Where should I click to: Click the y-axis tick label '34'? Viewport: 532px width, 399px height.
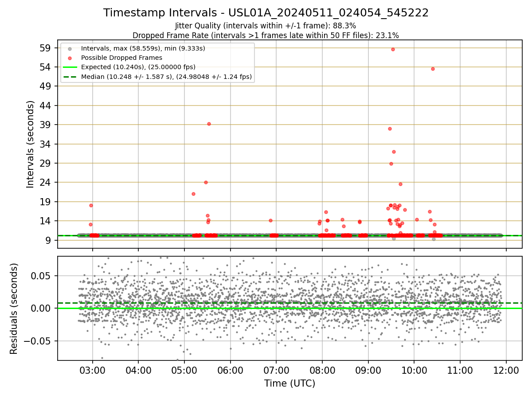coord(46,144)
